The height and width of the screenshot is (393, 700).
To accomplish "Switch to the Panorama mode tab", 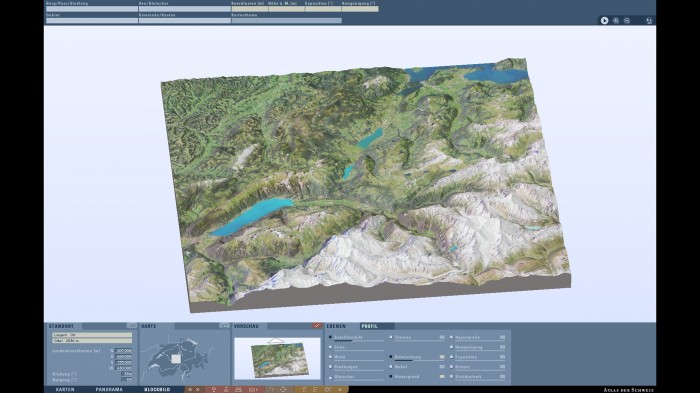I will (x=109, y=389).
